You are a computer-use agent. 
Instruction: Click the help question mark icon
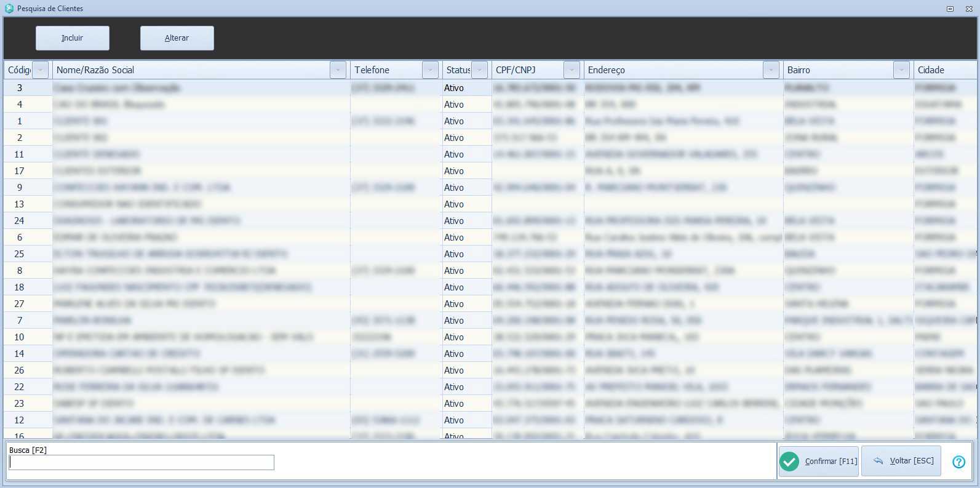click(958, 462)
